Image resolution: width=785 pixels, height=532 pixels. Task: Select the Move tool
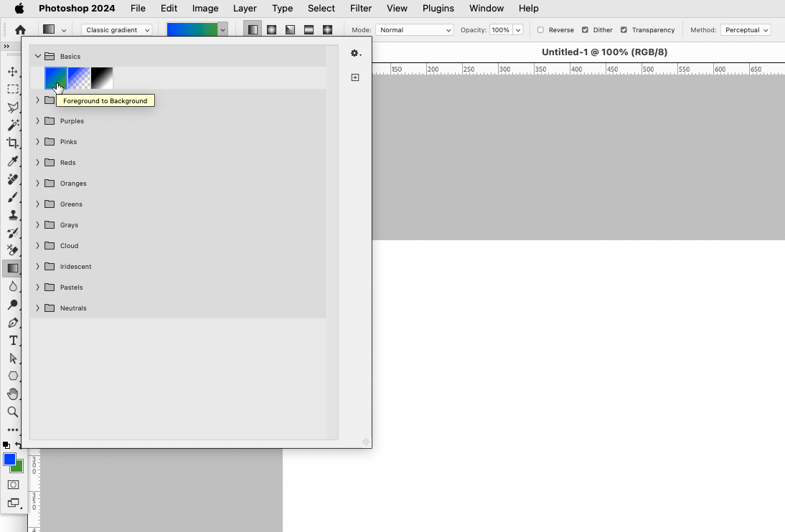coord(13,72)
